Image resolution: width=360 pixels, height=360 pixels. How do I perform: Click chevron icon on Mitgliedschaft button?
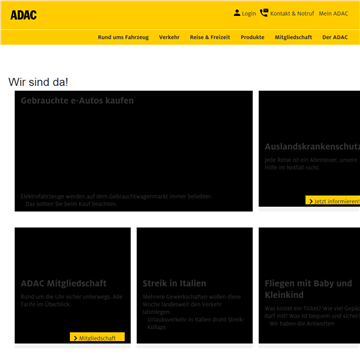pyautogui.click(x=75, y=338)
